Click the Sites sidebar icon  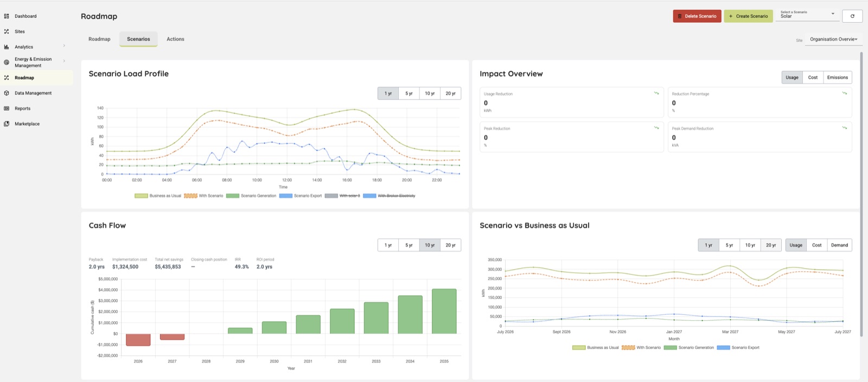tap(7, 31)
